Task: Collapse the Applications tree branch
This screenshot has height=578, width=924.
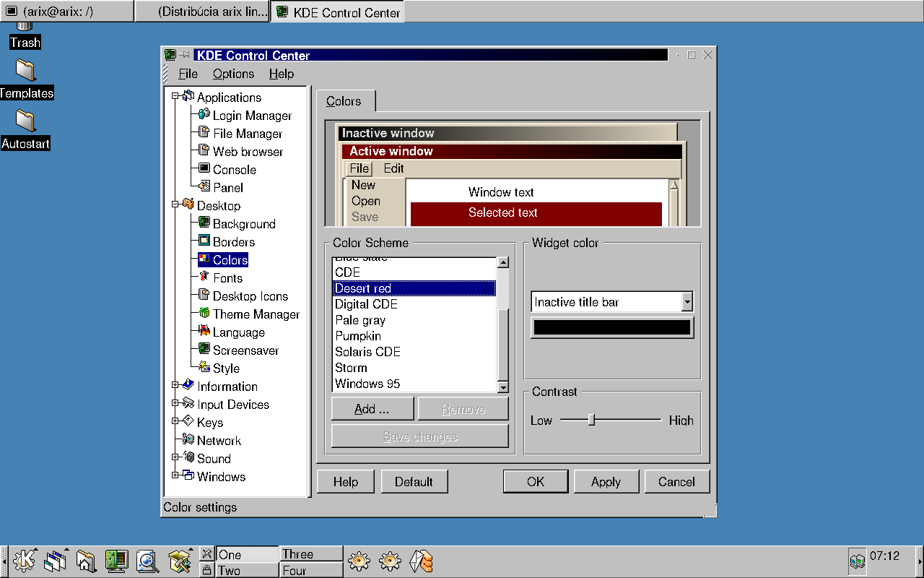Action: 175,96
